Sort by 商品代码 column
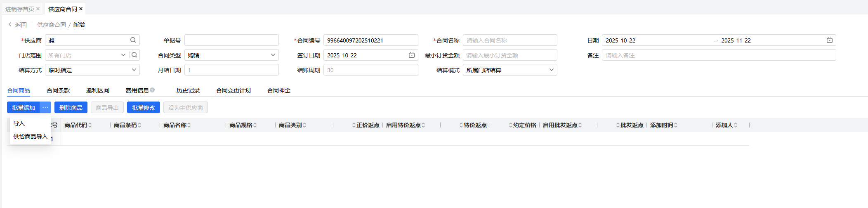The image size is (868, 208). [90, 125]
